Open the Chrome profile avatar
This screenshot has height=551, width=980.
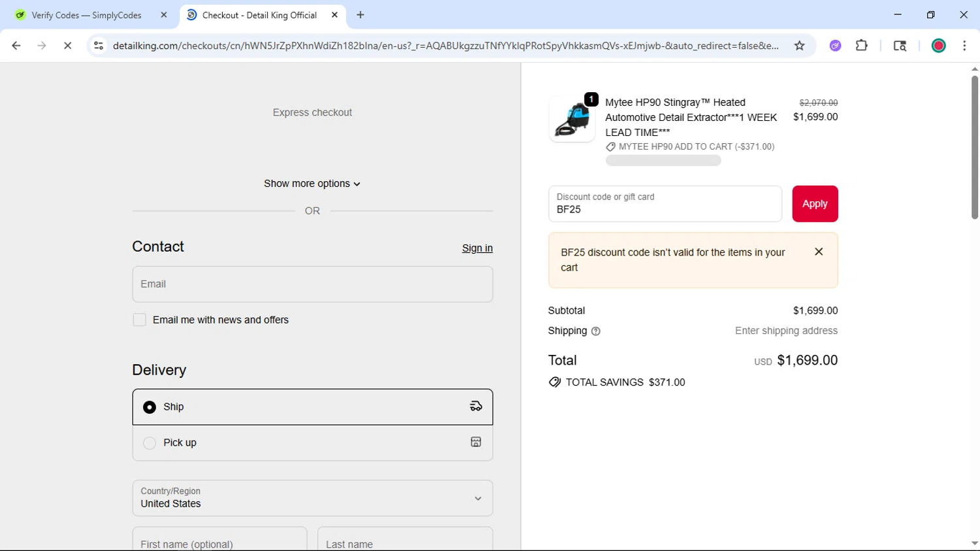[939, 46]
